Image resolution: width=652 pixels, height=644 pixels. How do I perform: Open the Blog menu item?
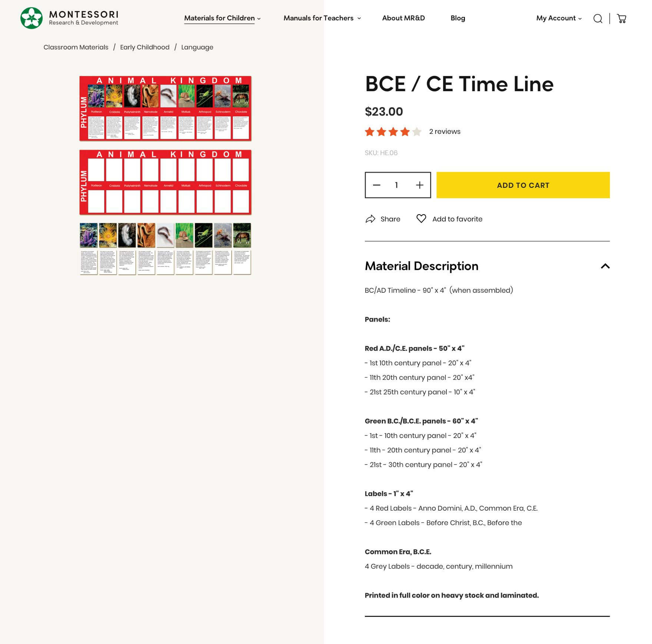458,18
